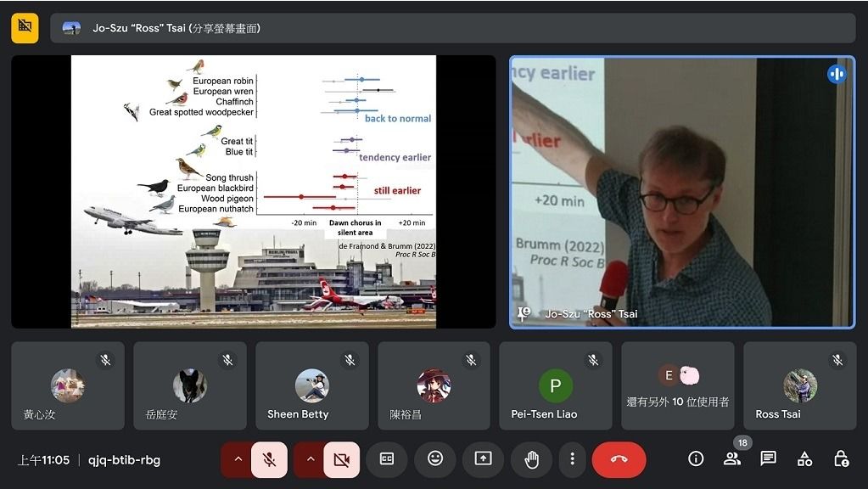This screenshot has width=868, height=489.
Task: Expand audio settings arrow beside microphone
Action: pyautogui.click(x=238, y=459)
